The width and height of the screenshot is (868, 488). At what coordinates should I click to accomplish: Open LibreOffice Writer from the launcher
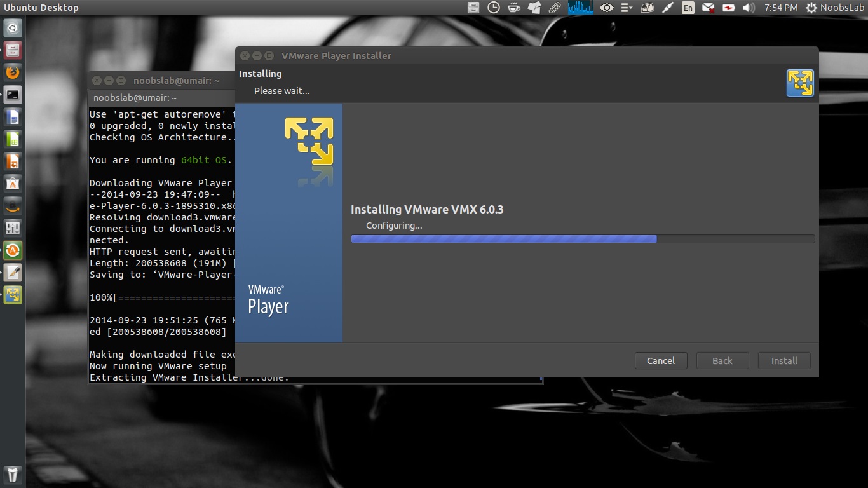point(12,117)
